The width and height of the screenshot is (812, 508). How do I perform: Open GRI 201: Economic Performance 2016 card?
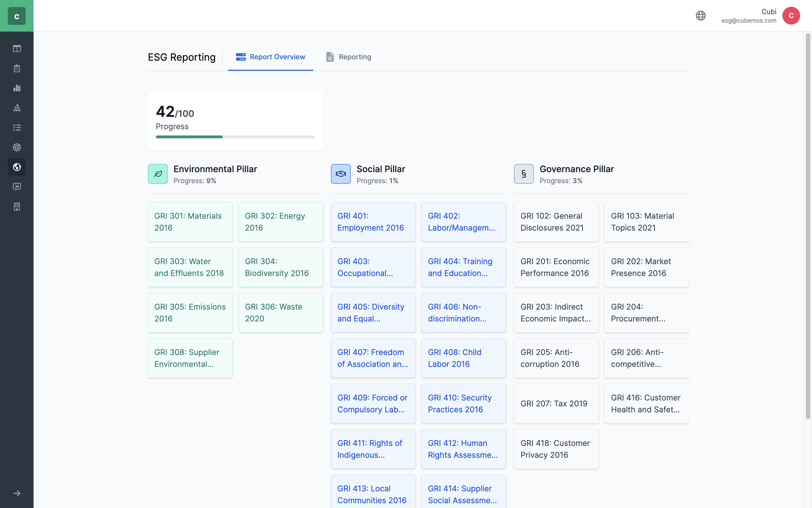pyautogui.click(x=556, y=267)
